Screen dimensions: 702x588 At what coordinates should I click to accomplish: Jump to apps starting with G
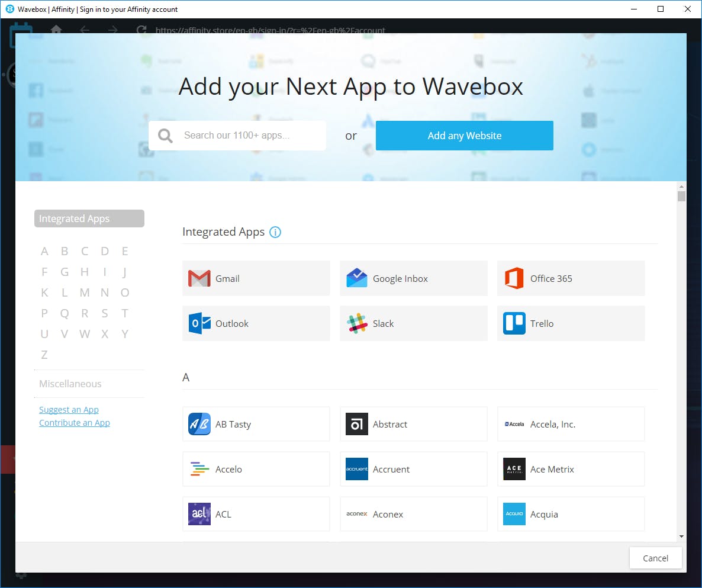tap(65, 271)
